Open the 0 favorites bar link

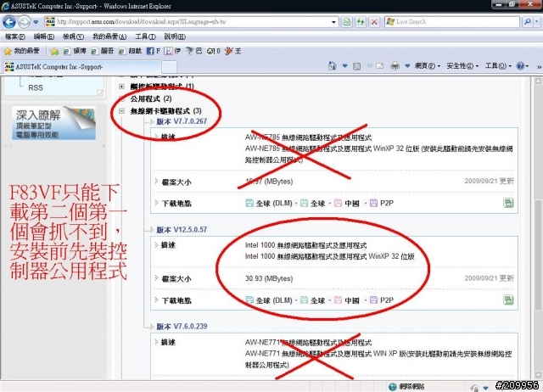(213, 51)
